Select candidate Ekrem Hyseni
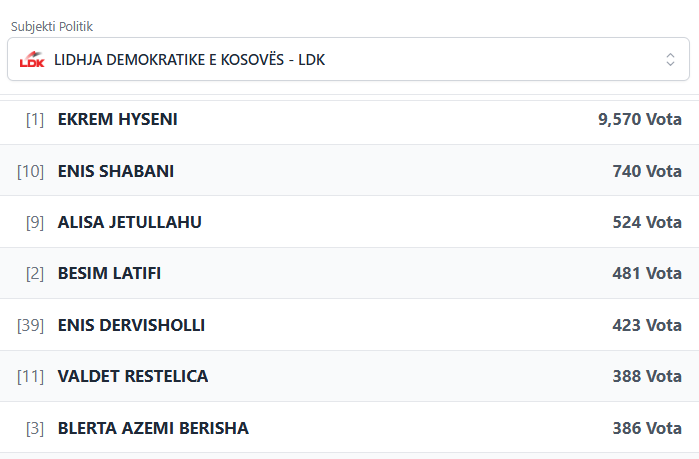This screenshot has width=699, height=459. (x=118, y=119)
